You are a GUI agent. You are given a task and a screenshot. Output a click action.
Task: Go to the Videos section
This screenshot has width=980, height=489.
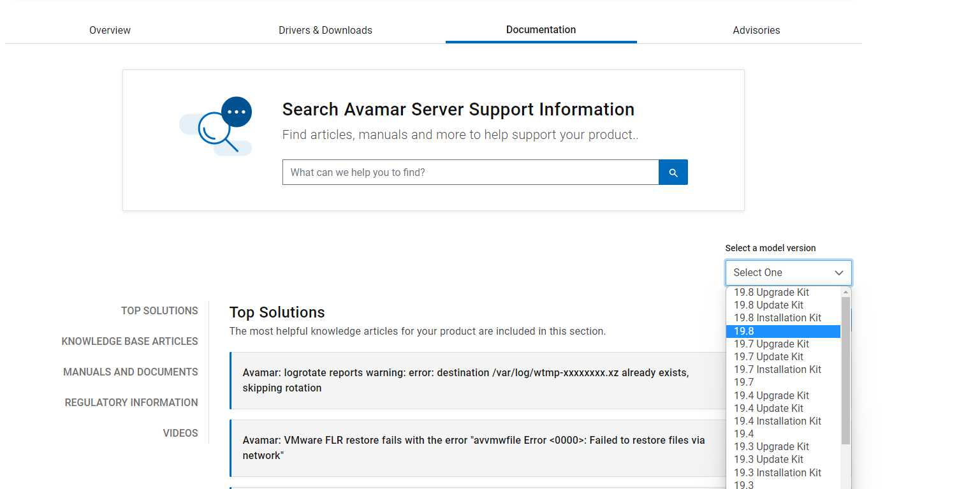[180, 433]
